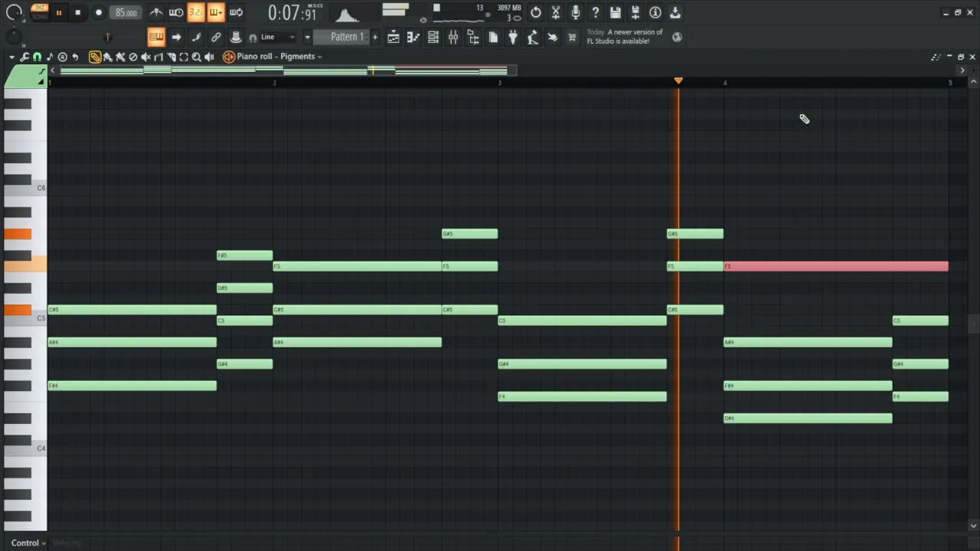This screenshot has height=551, width=980.
Task: Select the Playback speaker tool in piano roll
Action: 209,57
